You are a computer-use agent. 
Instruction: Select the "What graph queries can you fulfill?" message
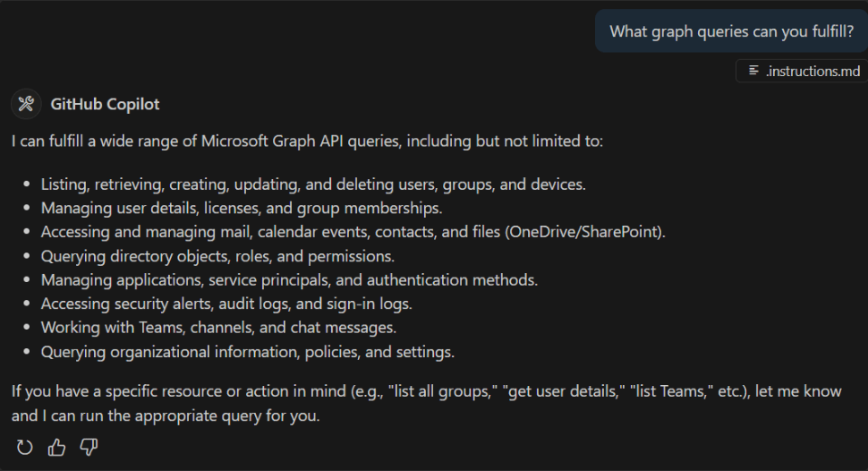pyautogui.click(x=731, y=31)
